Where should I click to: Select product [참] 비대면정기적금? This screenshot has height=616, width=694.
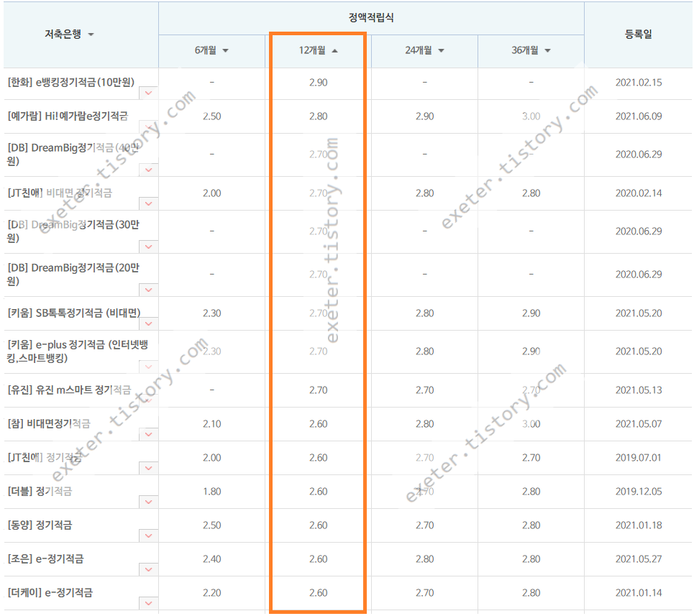[49, 423]
